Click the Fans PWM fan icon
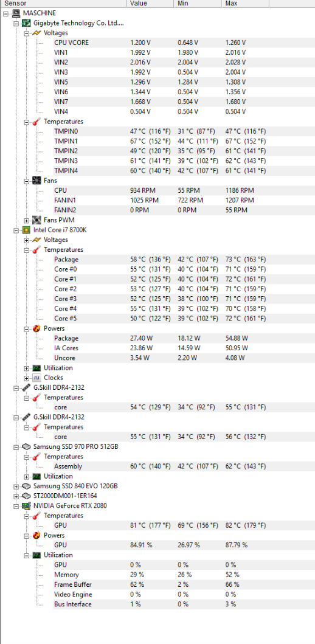Screen dimensions: 315x644 (37, 220)
